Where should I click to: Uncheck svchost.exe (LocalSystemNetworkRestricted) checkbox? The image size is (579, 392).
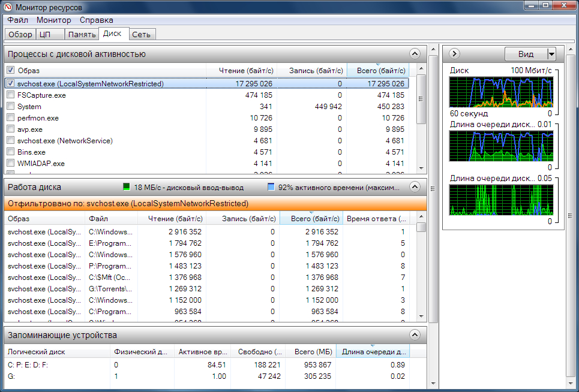[x=10, y=83]
